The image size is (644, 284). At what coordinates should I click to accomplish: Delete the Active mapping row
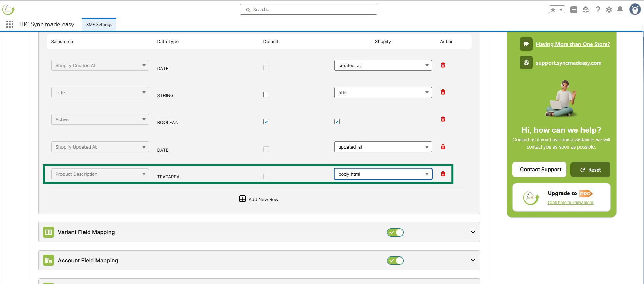443,119
